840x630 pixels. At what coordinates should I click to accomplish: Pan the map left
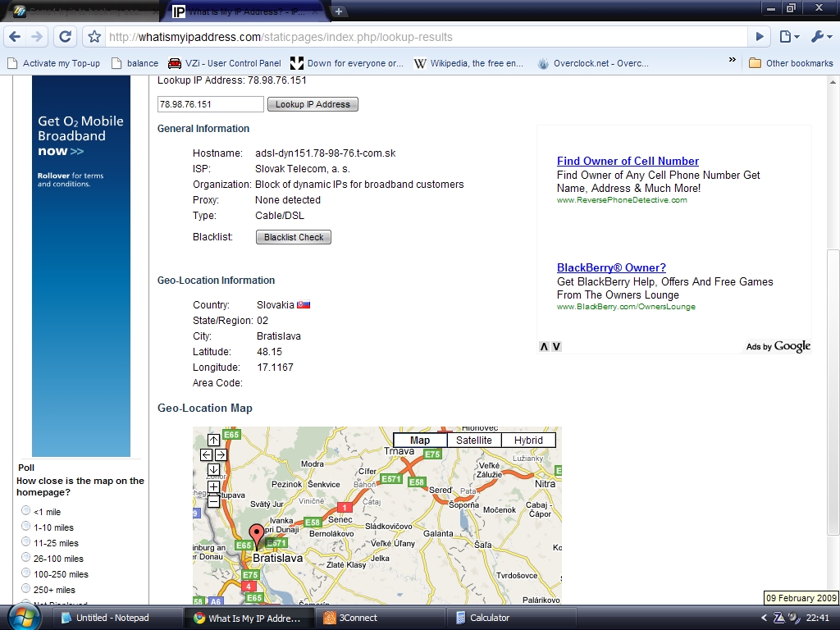206,454
